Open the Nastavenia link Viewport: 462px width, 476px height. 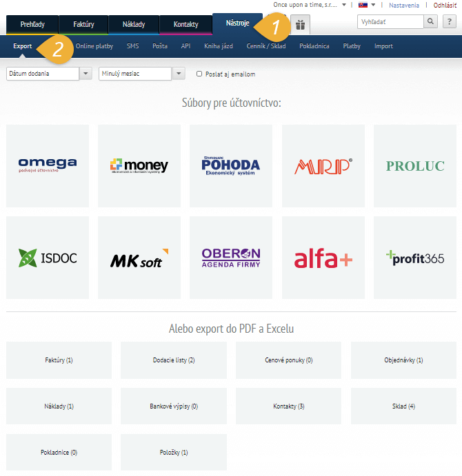point(404,5)
